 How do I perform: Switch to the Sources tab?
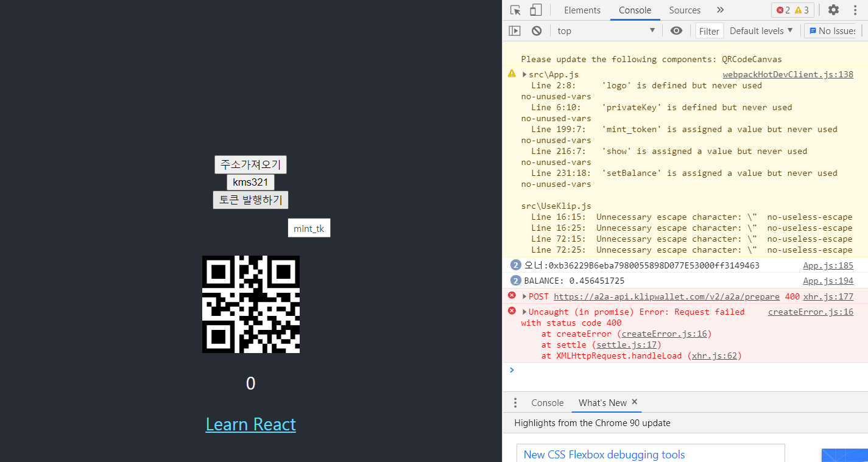[x=685, y=10]
